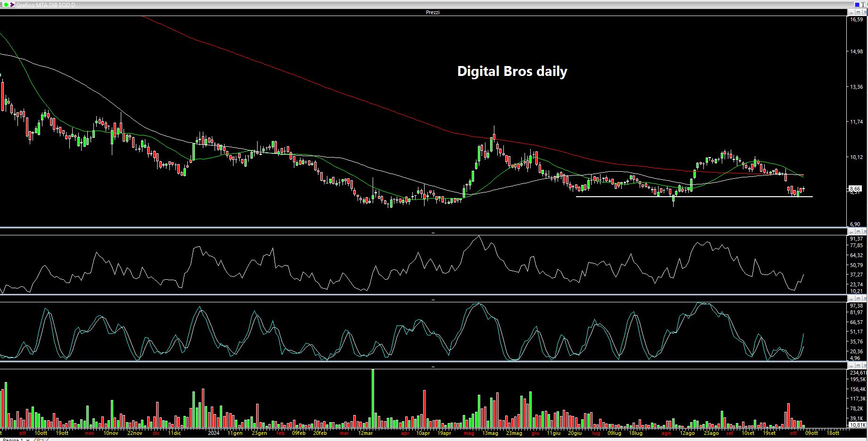Viewport: 868px width, 441px height.
Task: Click the 50,79 RSI axis value
Action: [856, 265]
